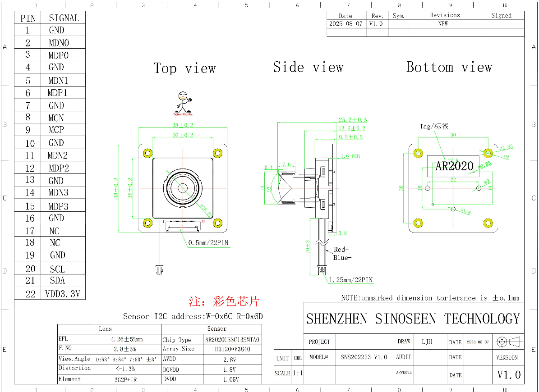This screenshot has width=539, height=392.
Task: Click the large V1.0 version box
Action: click(508, 375)
